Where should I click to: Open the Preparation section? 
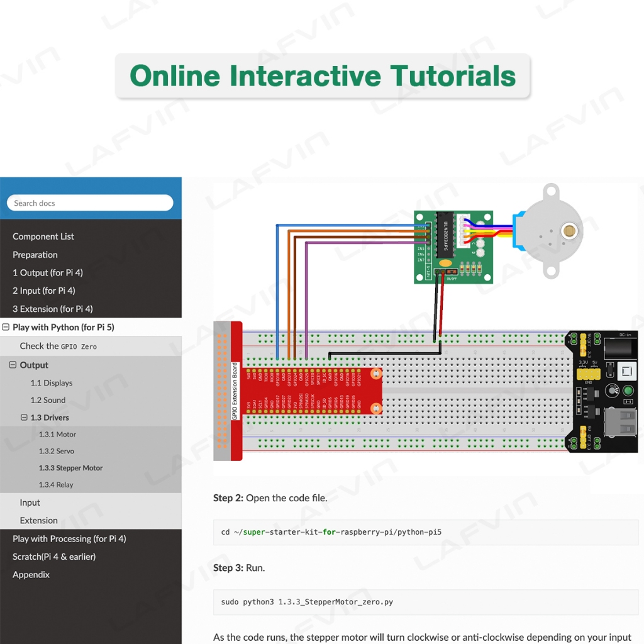coord(35,255)
